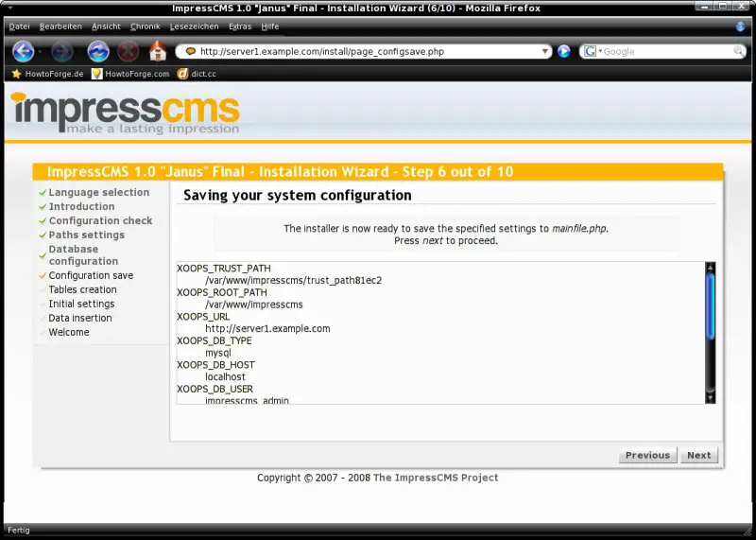Click the site icon in the address bar
Image resolution: width=756 pixels, height=540 pixels.
click(x=191, y=51)
